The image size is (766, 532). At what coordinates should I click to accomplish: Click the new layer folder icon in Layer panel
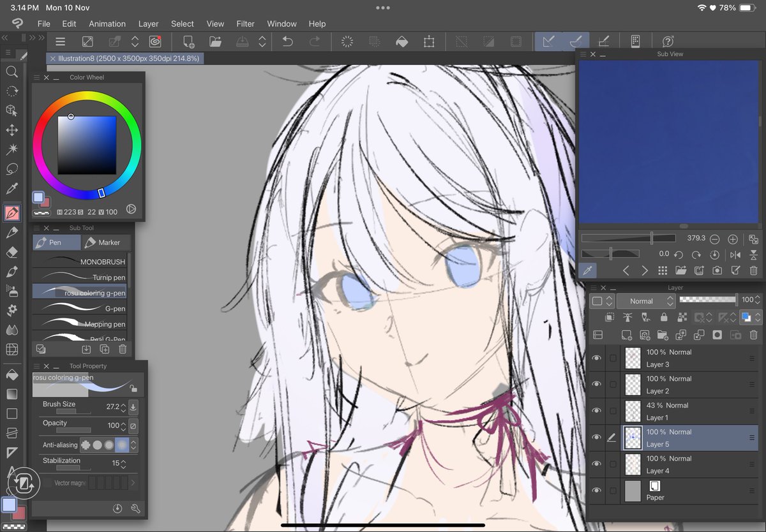coord(663,334)
